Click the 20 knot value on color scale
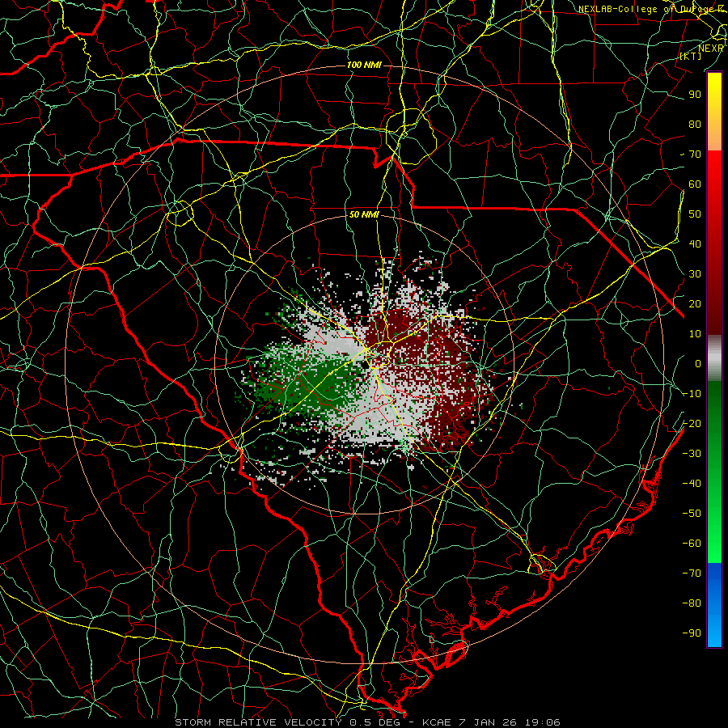728x728 pixels. (x=695, y=304)
